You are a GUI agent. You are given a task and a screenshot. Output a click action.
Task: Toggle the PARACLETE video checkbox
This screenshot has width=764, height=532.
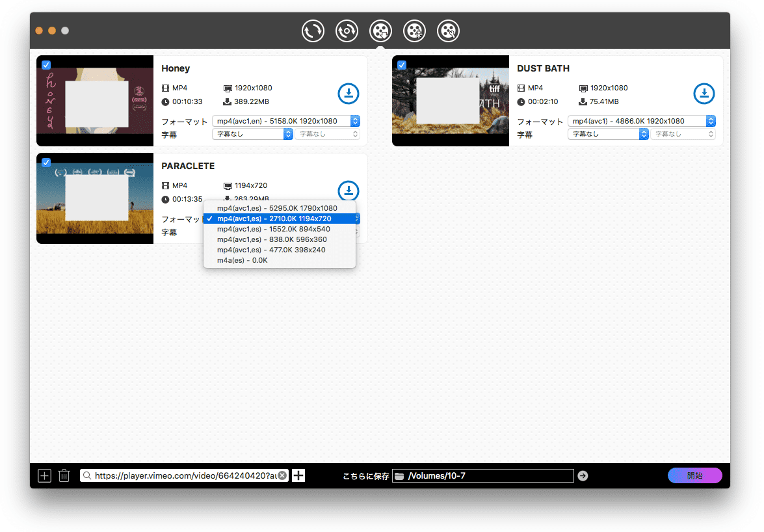point(46,163)
